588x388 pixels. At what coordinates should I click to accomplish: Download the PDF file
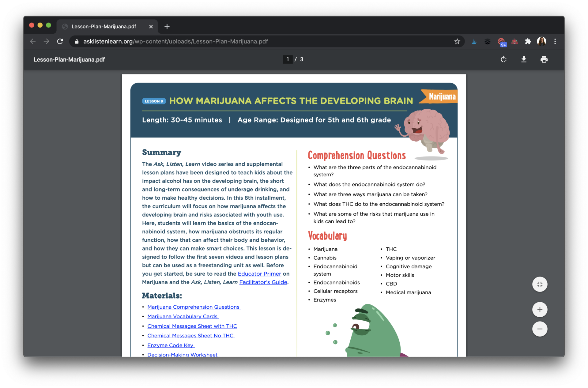[524, 59]
